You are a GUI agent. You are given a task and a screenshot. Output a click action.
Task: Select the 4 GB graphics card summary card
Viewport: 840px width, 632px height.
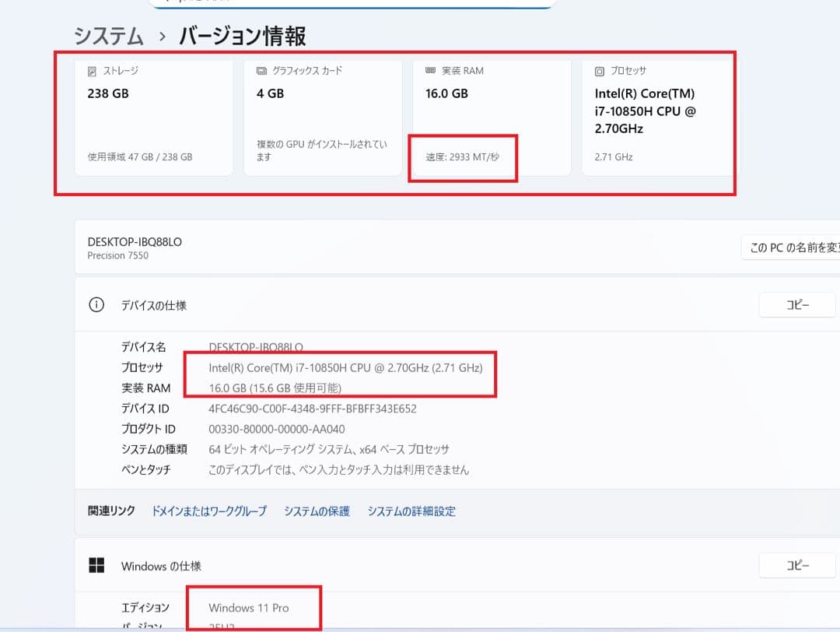coord(322,117)
